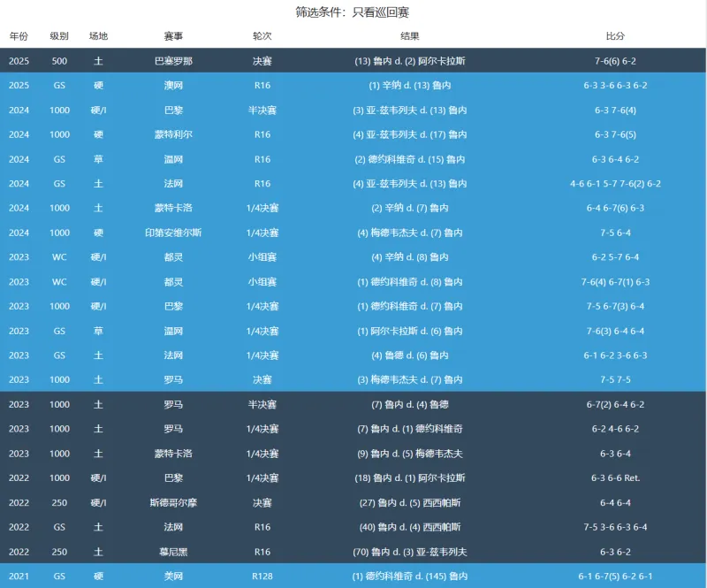Click score 6-2 4-6 6-2
This screenshot has height=588, width=707.
615,429
